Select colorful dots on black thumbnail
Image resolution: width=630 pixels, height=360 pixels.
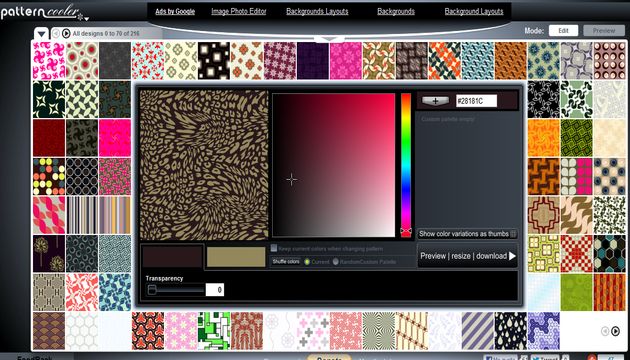[49, 176]
